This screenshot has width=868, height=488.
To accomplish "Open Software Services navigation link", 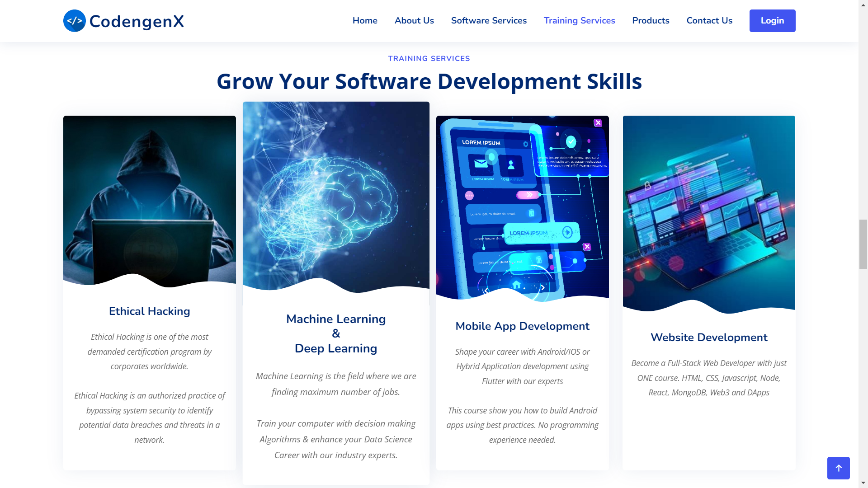I will [489, 21].
